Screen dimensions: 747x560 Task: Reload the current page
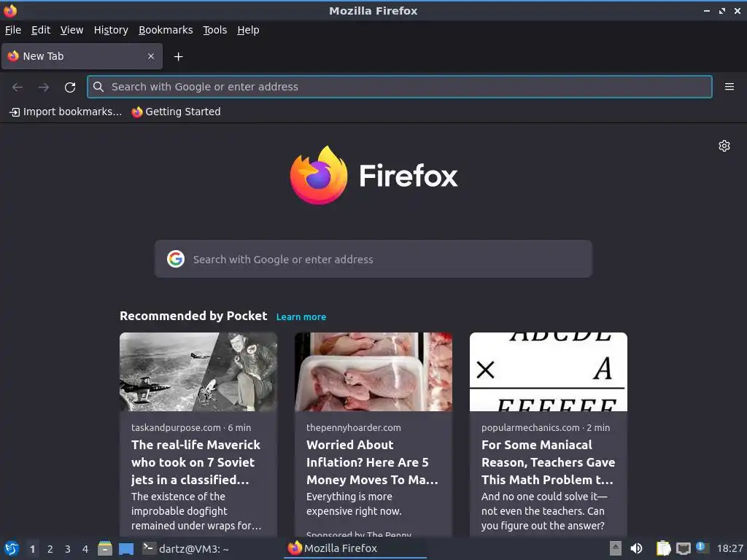70,87
